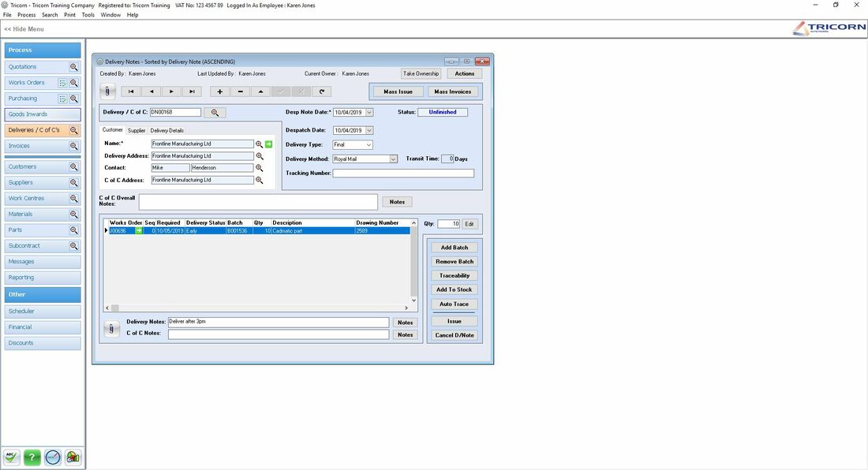This screenshot has width=868, height=470.
Task: Hide the side menu
Action: tap(24, 29)
